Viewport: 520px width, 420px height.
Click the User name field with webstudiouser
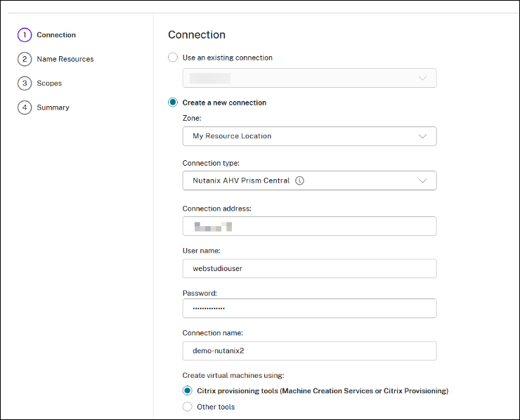[309, 268]
